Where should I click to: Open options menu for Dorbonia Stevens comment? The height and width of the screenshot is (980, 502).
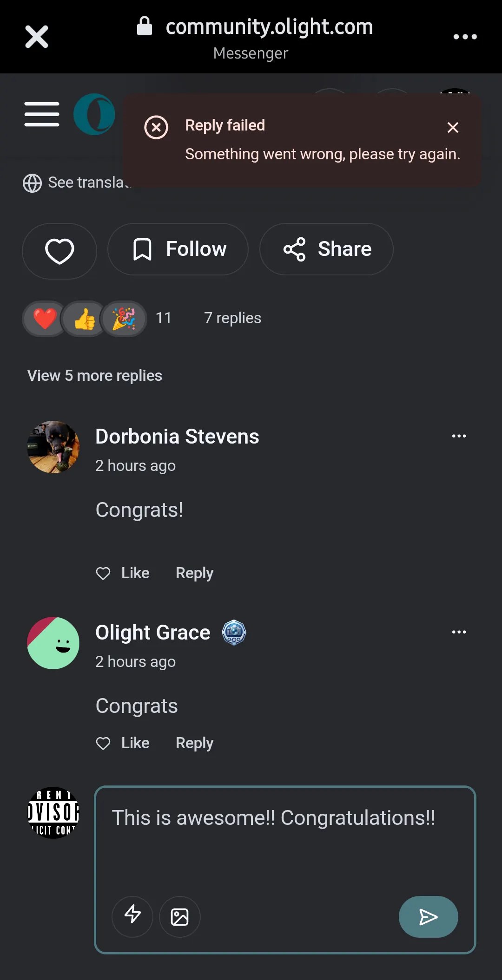click(459, 436)
